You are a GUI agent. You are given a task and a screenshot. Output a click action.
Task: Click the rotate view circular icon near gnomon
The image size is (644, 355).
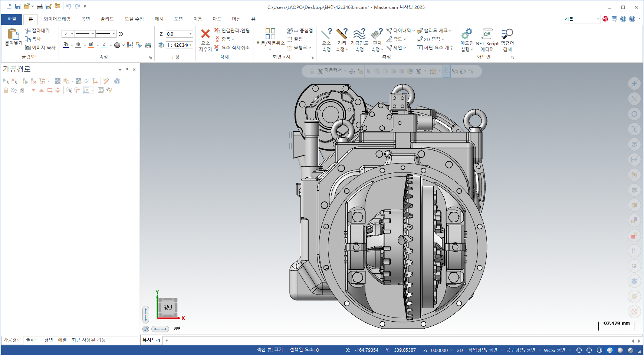coord(146,329)
